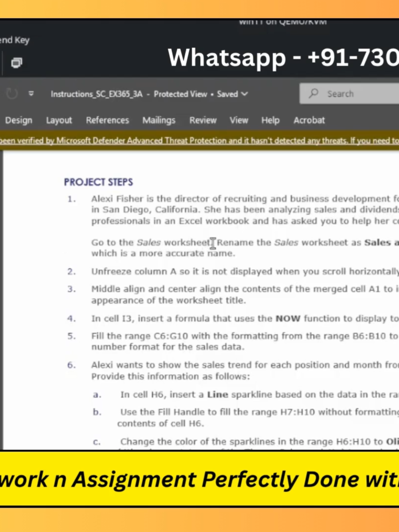
Task: Click the bold word 'NOW' in step 4
Action: 288,318
